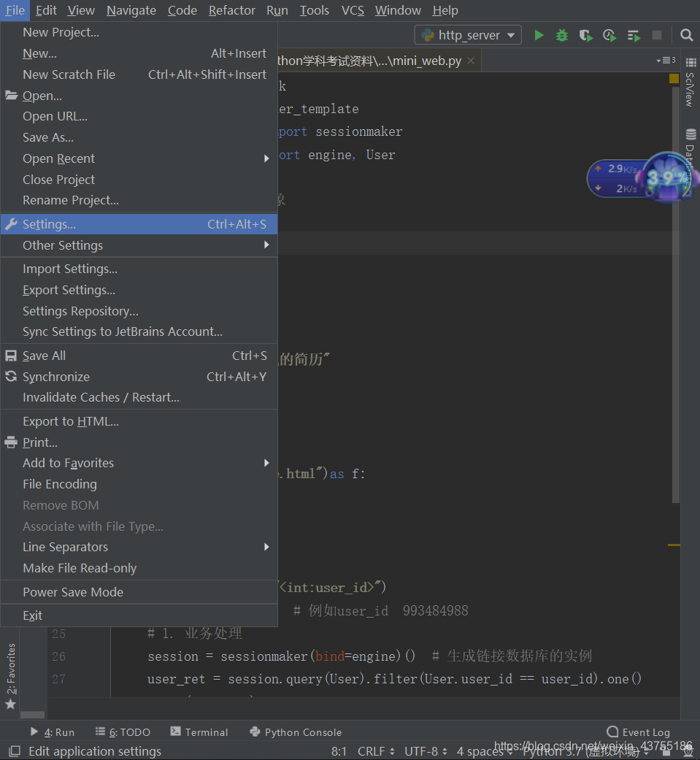Screen dimensions: 700x760
Task: Open Search Everywhere magnifier
Action: (686, 35)
